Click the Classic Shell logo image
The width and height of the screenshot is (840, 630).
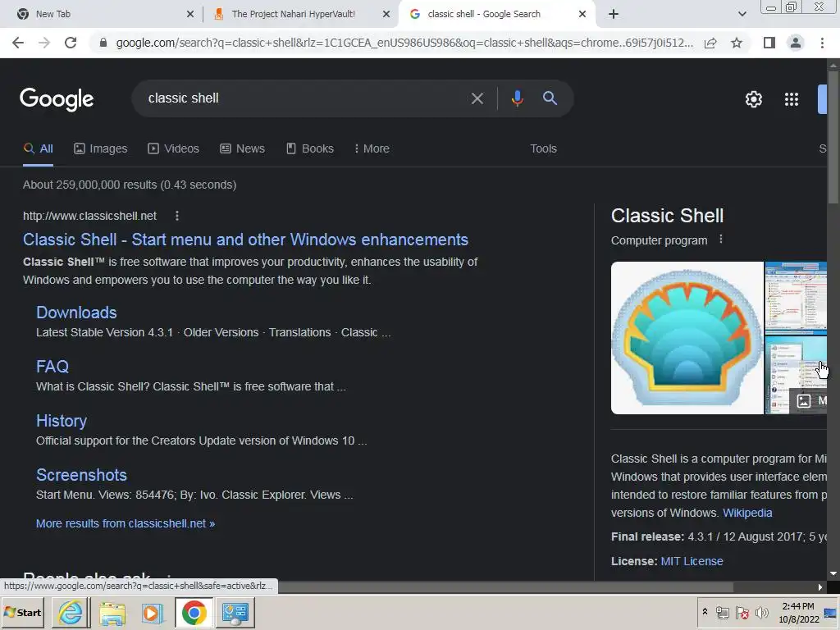687,337
